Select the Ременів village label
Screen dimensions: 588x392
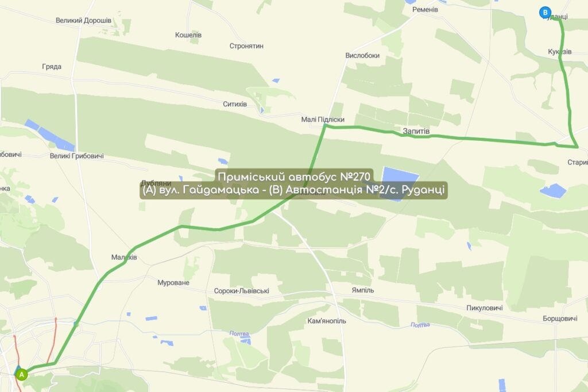point(425,9)
